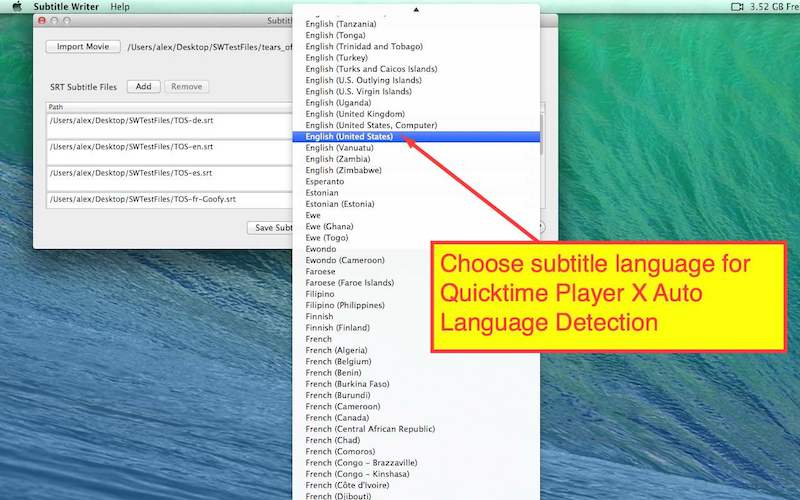
Task: Click the Add subtitle file button
Action: [x=143, y=87]
